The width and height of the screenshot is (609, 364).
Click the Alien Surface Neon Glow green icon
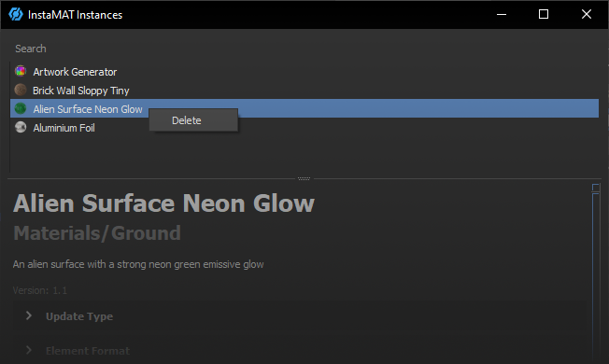coord(21,108)
